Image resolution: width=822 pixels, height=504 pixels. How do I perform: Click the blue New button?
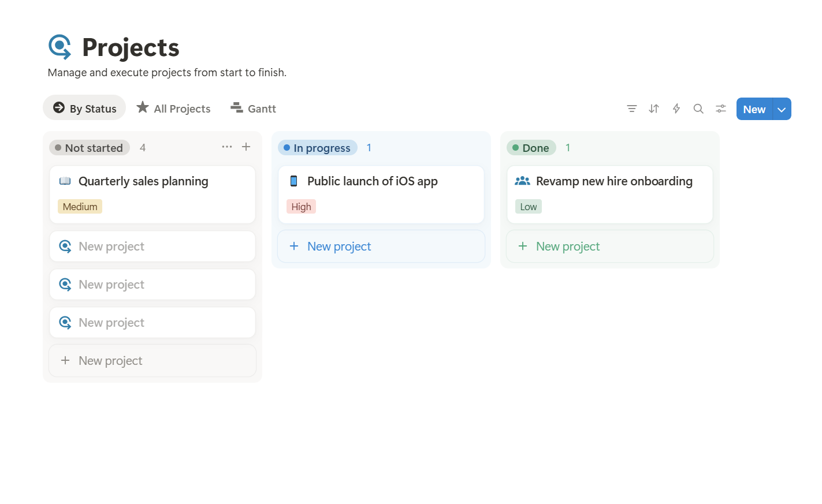(x=754, y=109)
